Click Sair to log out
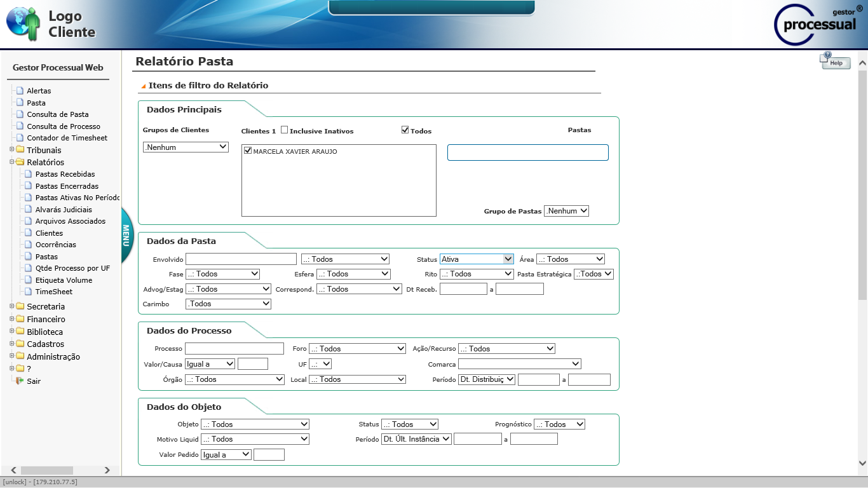 point(34,381)
